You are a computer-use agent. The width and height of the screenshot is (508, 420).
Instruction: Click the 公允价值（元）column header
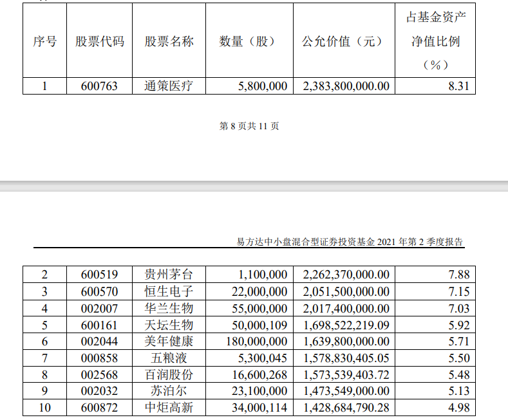click(344, 41)
